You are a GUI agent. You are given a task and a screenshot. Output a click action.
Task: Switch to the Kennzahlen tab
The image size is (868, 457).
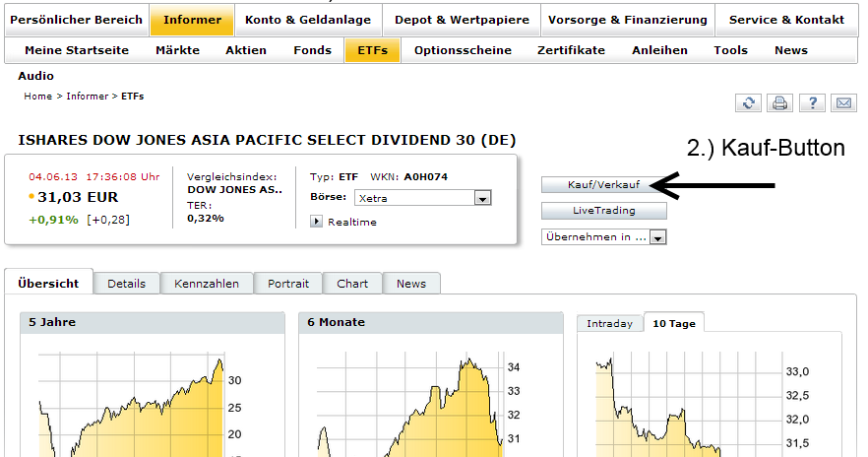coord(207,284)
